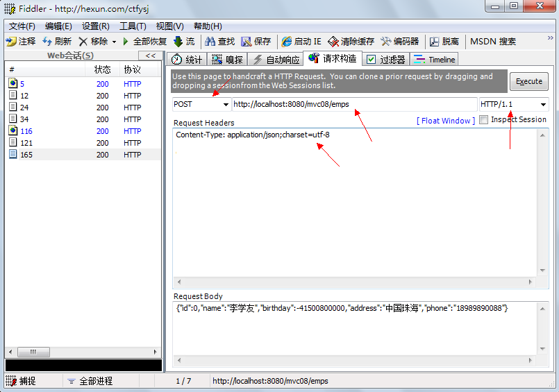559x392 pixels.
Task: Click the Fiddler title bar app icon
Action: (x=10, y=8)
